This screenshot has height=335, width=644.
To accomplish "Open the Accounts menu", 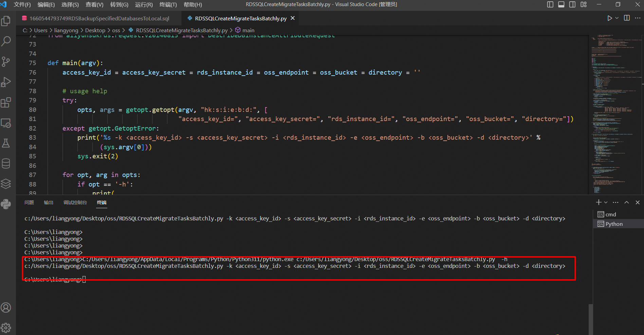I will 6,308.
